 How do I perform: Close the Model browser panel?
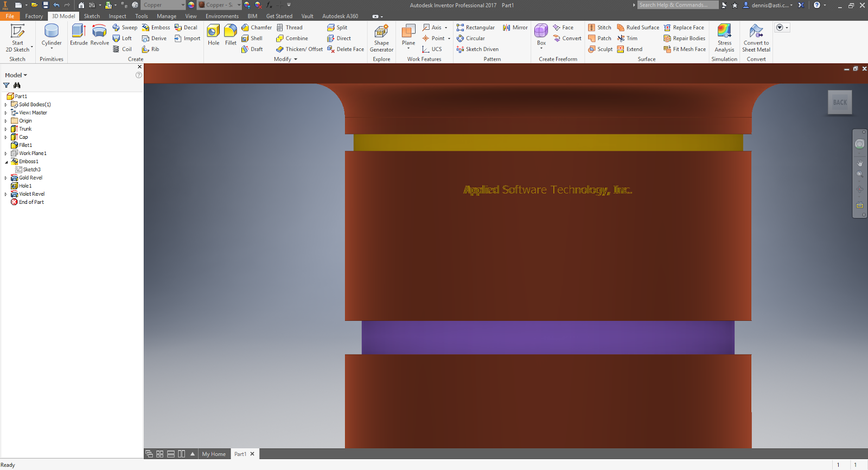pos(139,67)
